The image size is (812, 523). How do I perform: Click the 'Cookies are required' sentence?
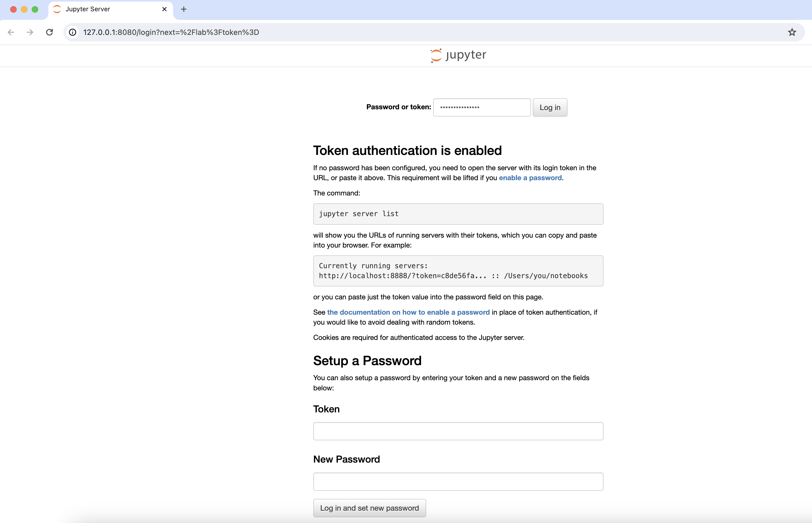pos(419,337)
